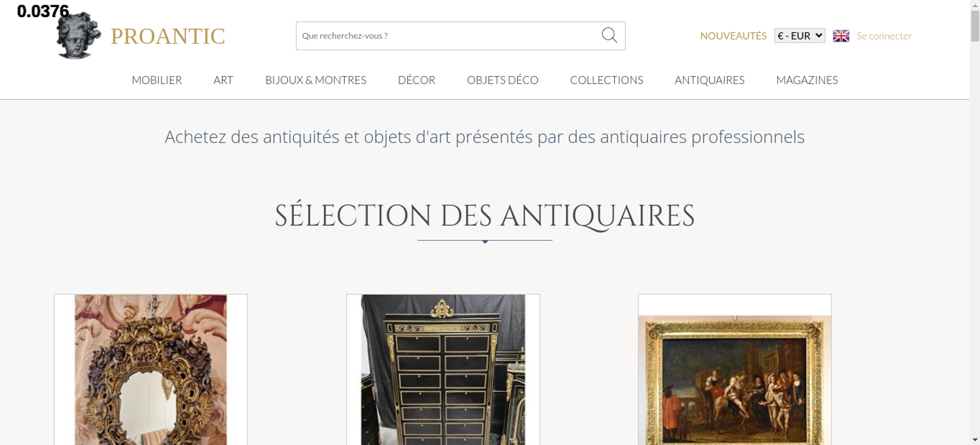Click the scrollbar down arrow
Viewport: 980px width, 445px height.
[x=975, y=440]
